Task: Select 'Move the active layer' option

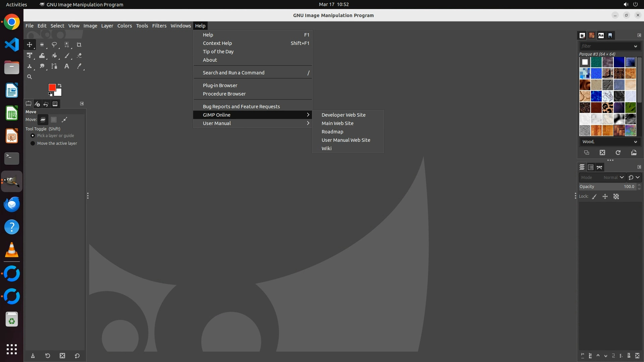Action: (x=33, y=143)
